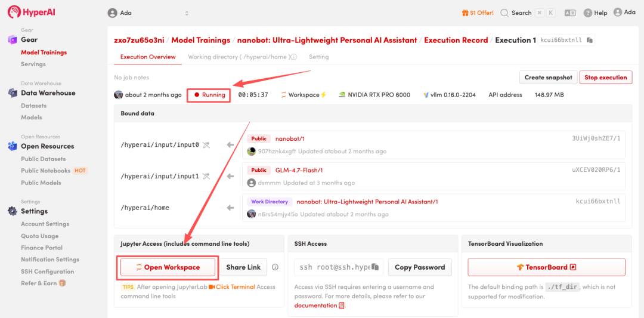Click the vllm logo icon

coord(426,95)
